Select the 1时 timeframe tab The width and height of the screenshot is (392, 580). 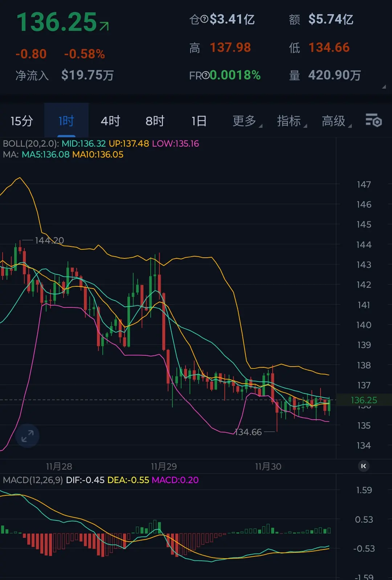pos(66,121)
